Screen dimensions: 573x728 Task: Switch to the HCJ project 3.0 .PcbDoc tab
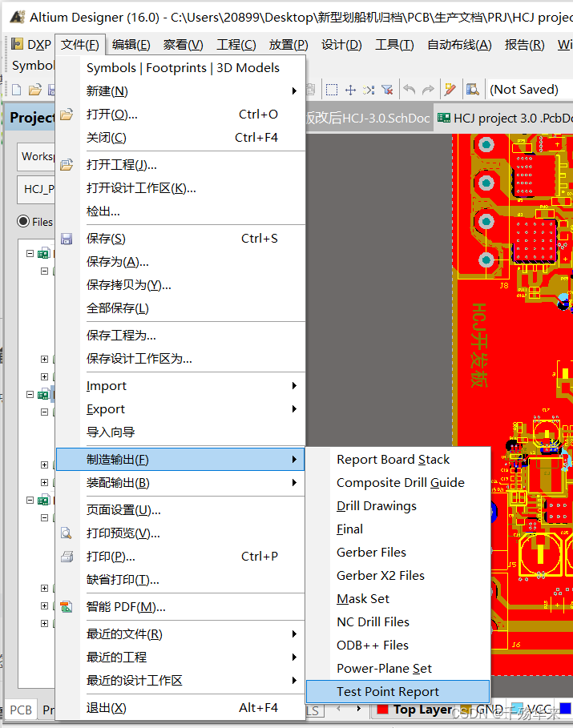coord(504,118)
